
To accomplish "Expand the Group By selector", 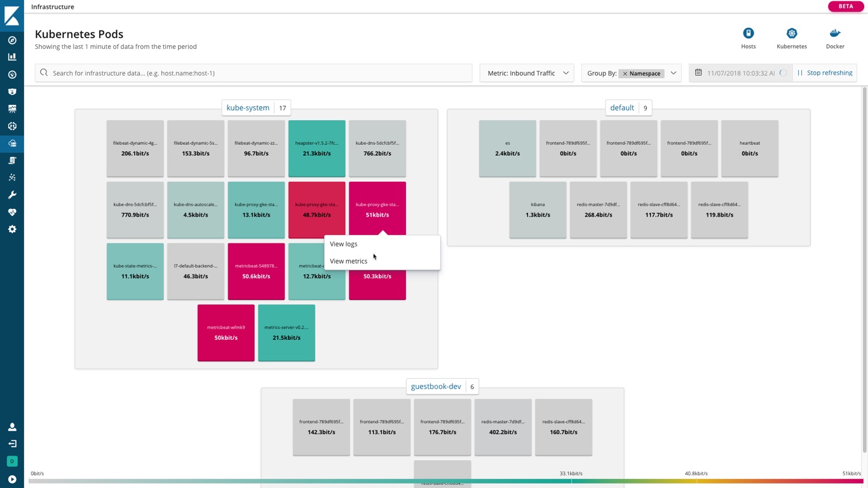I will coord(672,73).
